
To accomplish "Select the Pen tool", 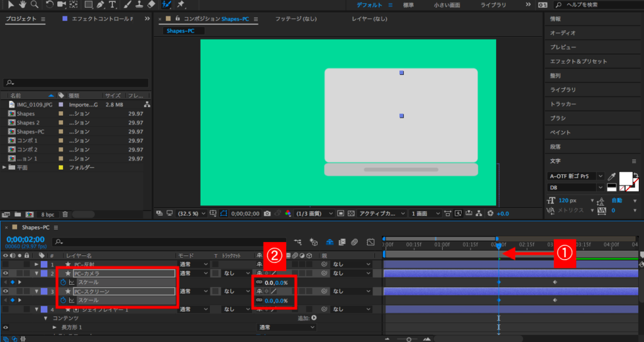I will tap(101, 4).
